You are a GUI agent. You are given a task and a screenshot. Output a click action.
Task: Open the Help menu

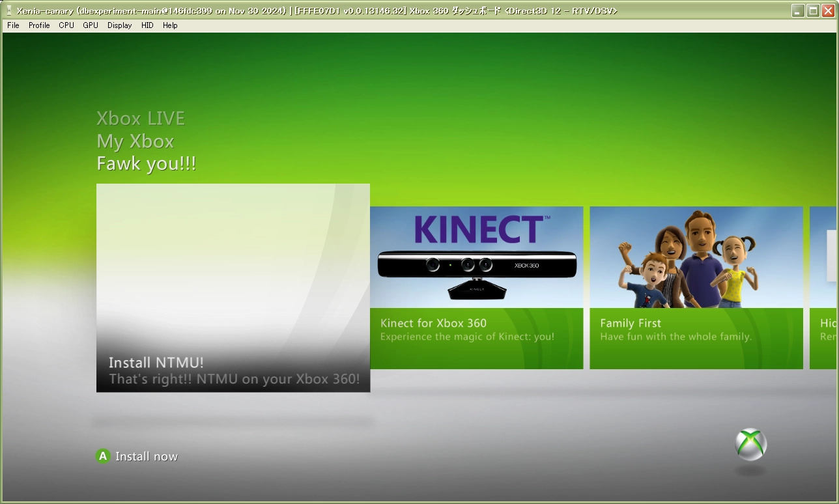tap(170, 25)
